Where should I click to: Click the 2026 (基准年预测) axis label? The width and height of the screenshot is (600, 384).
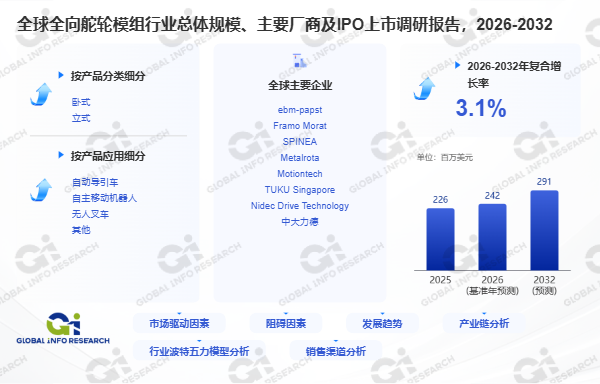tap(492, 285)
